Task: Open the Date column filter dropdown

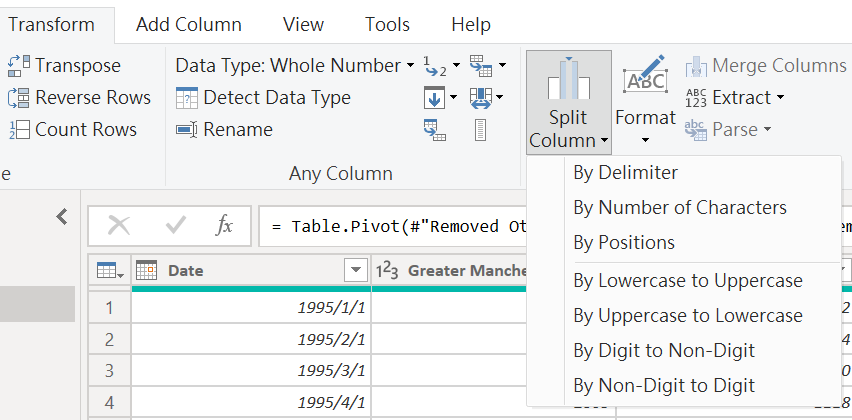Action: point(356,270)
